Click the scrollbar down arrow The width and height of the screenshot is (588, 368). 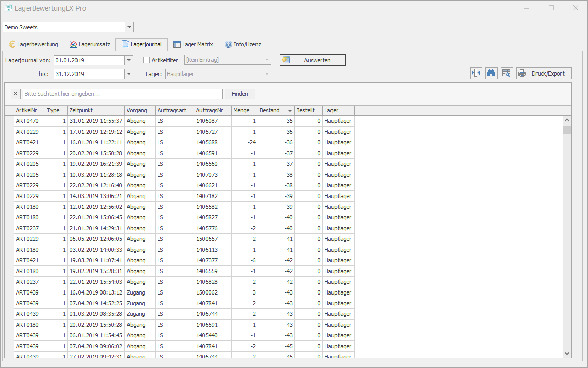pos(567,353)
